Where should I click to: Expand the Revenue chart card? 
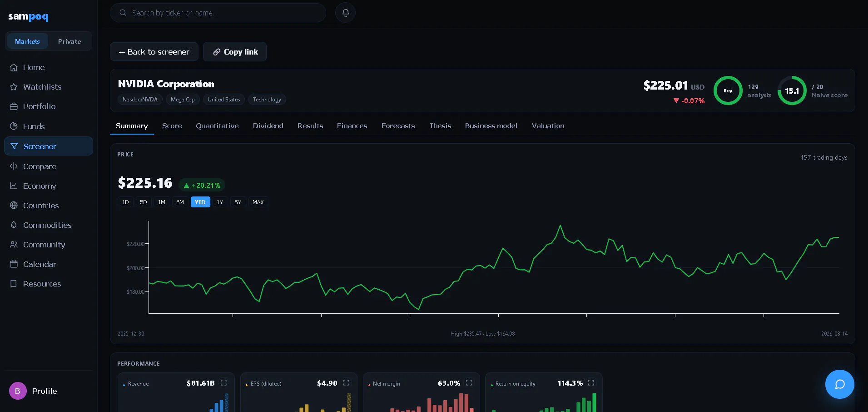coord(223,383)
